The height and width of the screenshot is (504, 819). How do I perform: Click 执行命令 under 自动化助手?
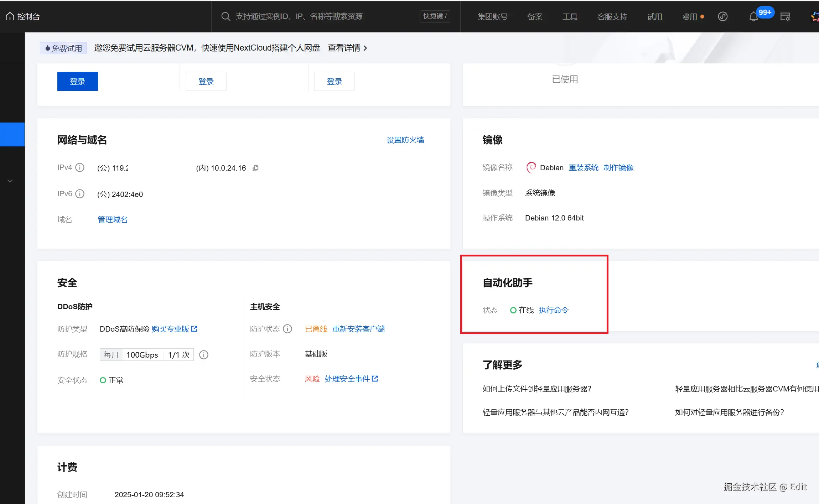[x=553, y=310]
